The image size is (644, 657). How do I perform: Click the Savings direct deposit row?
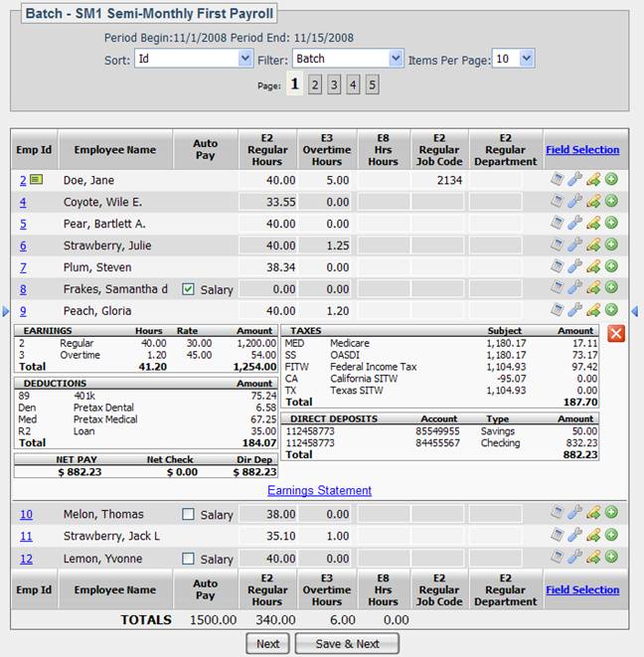click(441, 431)
